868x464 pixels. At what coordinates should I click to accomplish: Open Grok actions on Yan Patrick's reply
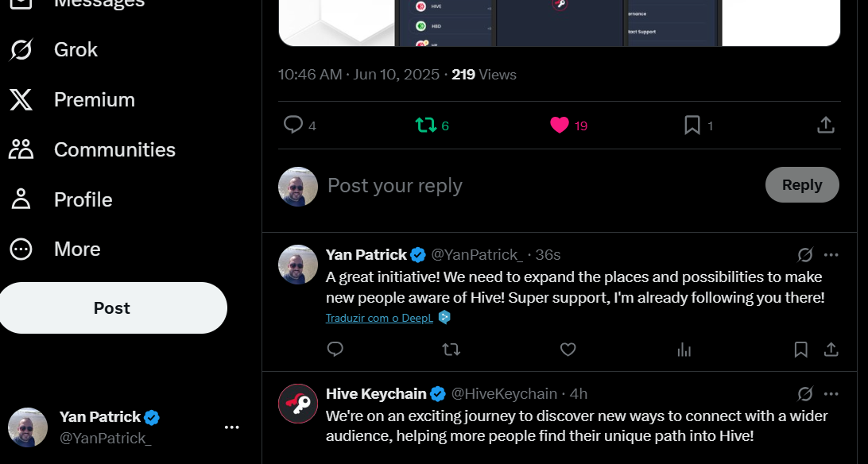pyautogui.click(x=805, y=255)
